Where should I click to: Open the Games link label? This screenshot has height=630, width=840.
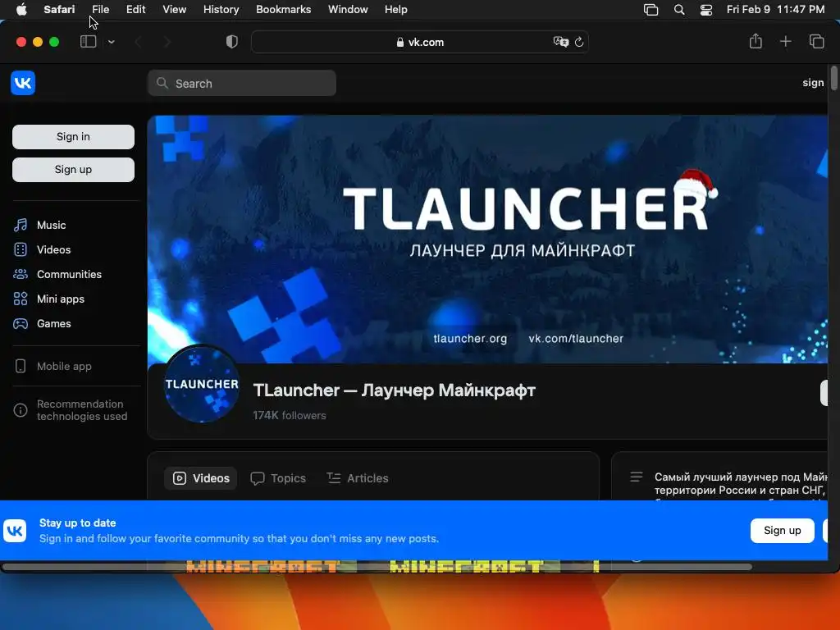point(54,323)
